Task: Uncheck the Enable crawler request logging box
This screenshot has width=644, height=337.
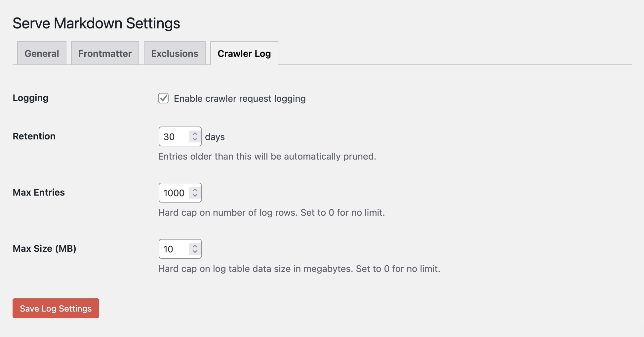Action: point(163,98)
